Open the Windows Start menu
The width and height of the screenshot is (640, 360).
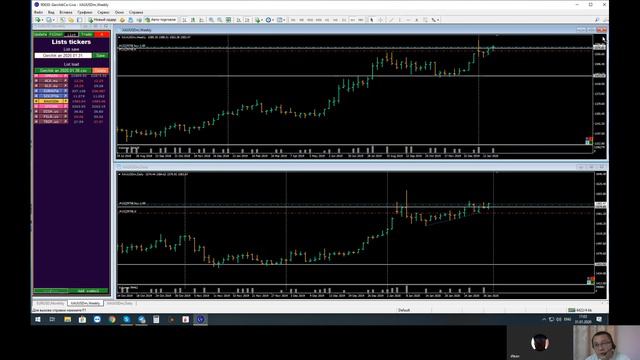pyautogui.click(x=38, y=320)
